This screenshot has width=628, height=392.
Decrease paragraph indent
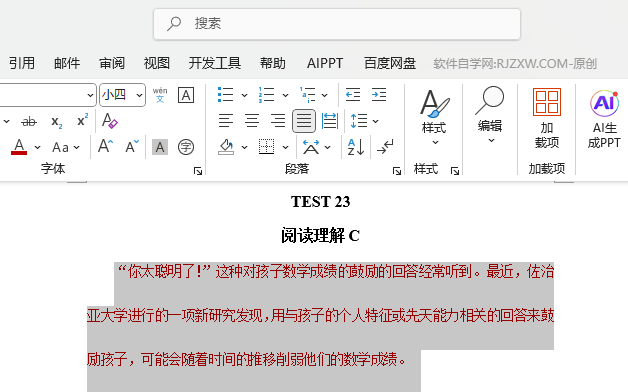click(353, 95)
